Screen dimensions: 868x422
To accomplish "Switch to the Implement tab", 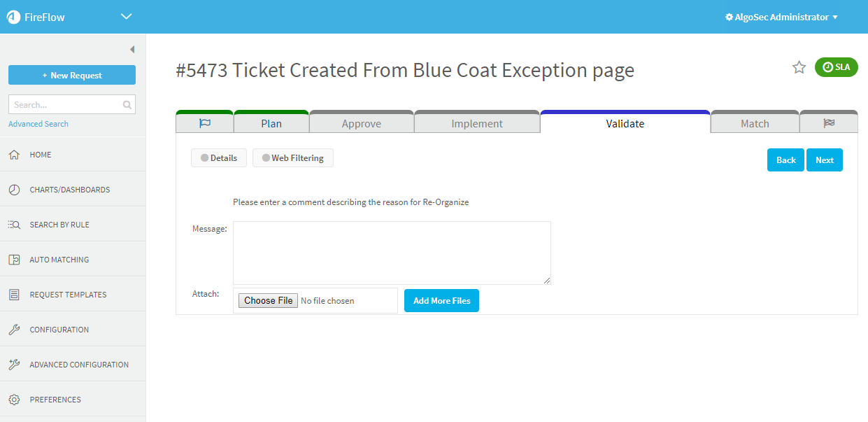I will [x=477, y=124].
